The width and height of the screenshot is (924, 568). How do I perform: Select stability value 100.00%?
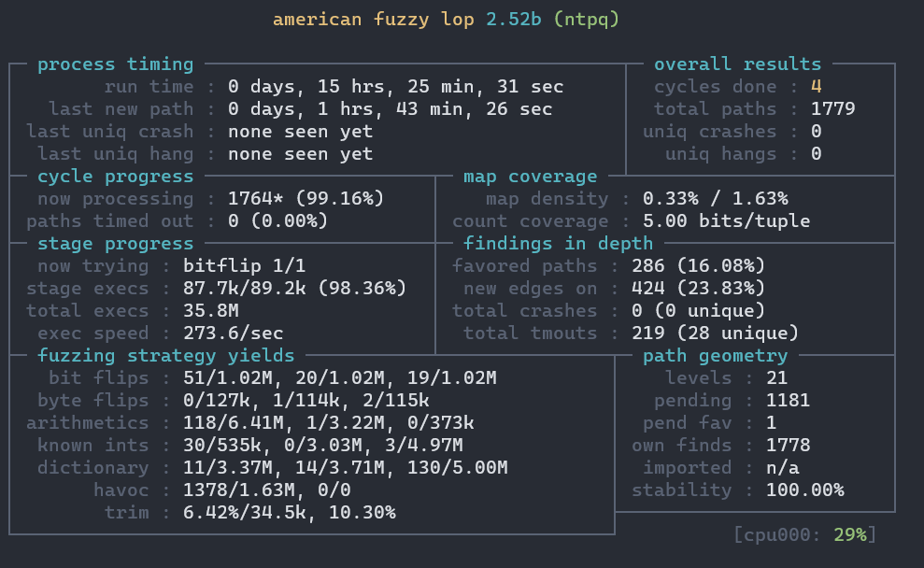tap(805, 490)
